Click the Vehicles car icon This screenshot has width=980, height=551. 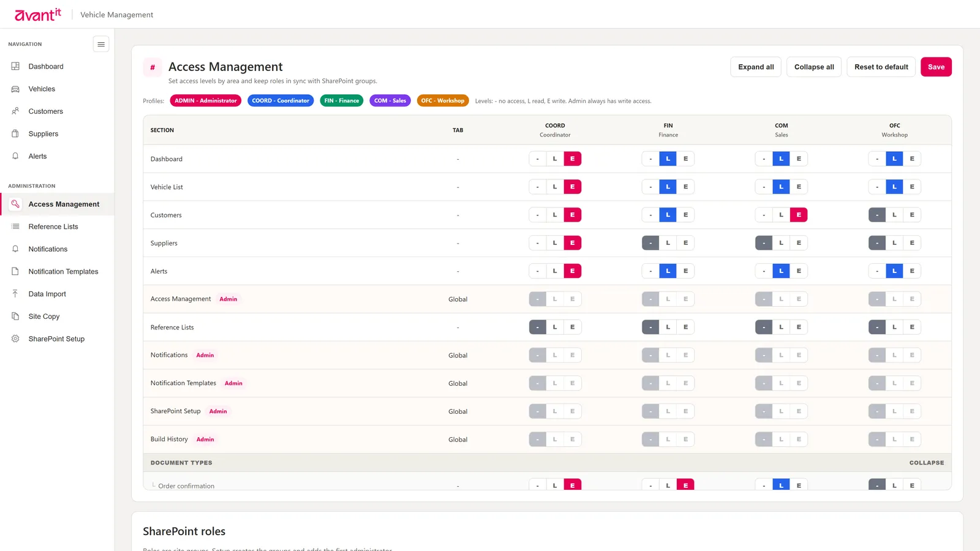[x=15, y=89]
